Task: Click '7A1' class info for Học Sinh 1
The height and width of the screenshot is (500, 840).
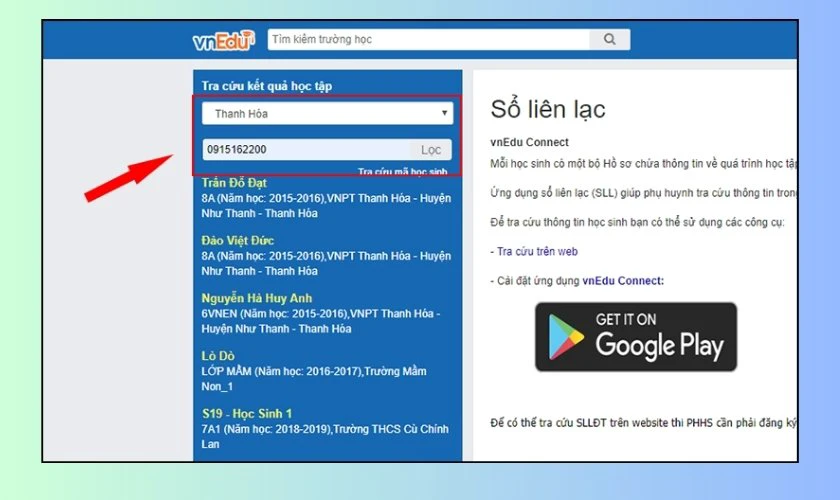Action: (x=325, y=436)
